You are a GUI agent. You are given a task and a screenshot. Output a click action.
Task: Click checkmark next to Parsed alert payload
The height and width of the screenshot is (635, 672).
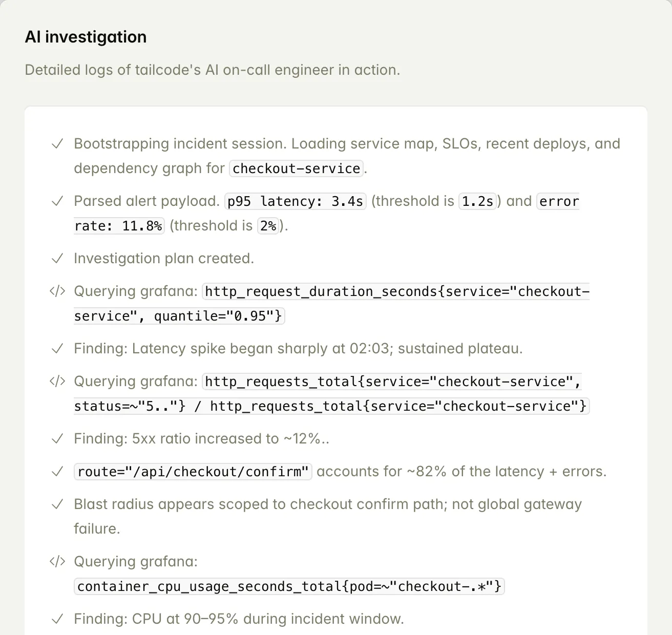(57, 201)
